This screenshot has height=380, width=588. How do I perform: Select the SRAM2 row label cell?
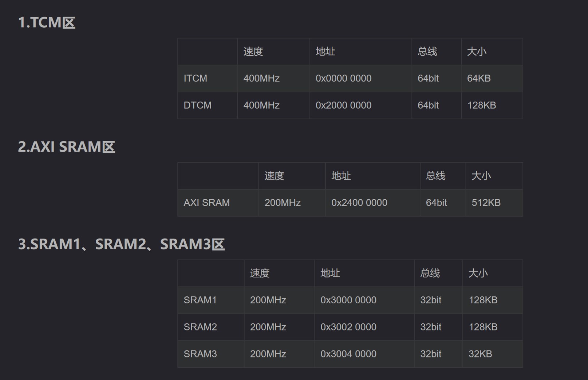pyautogui.click(x=211, y=327)
